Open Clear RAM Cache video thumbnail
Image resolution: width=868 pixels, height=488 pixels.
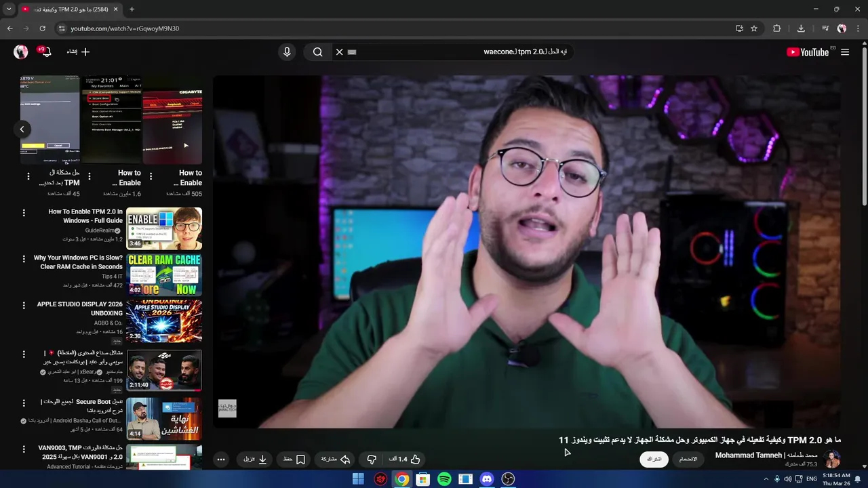[164, 274]
